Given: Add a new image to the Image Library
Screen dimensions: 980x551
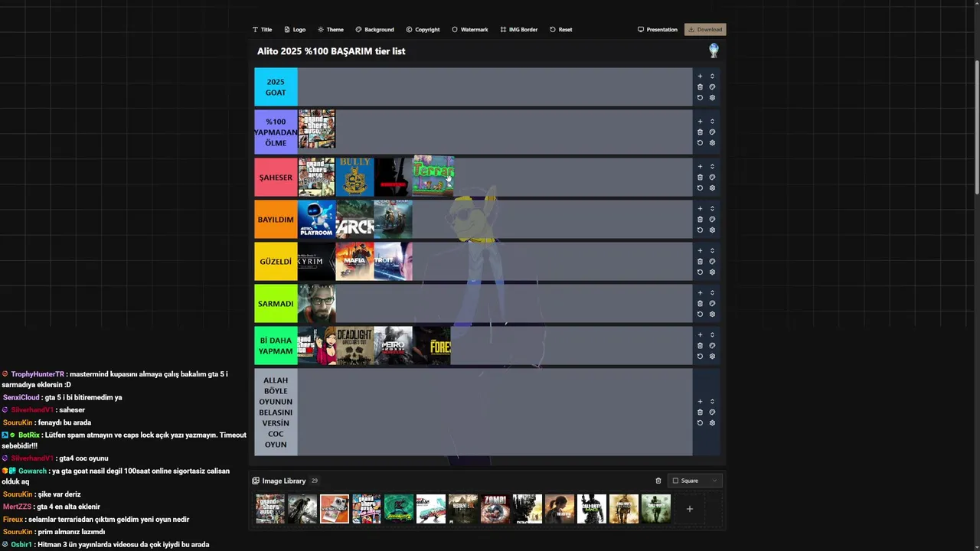Looking at the screenshot, I should coord(689,509).
